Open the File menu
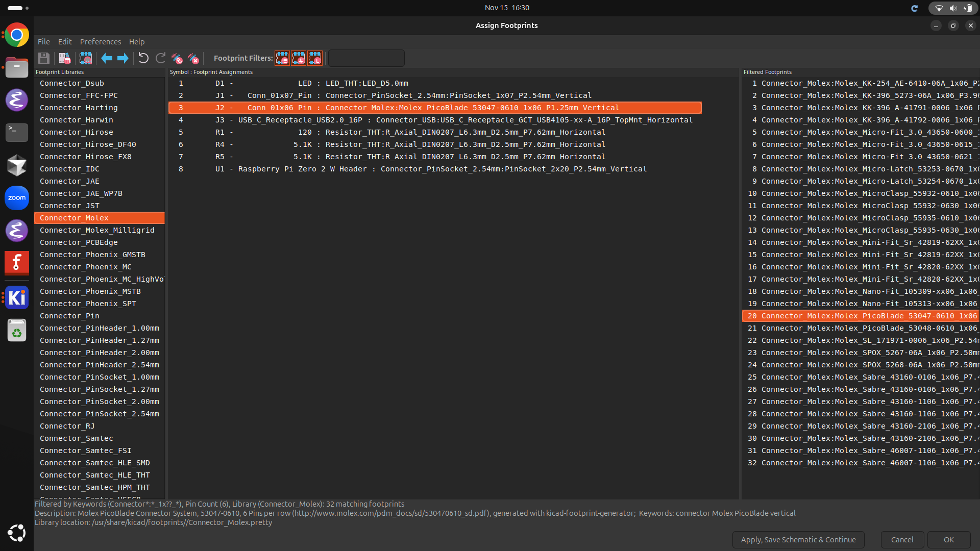 (x=44, y=42)
